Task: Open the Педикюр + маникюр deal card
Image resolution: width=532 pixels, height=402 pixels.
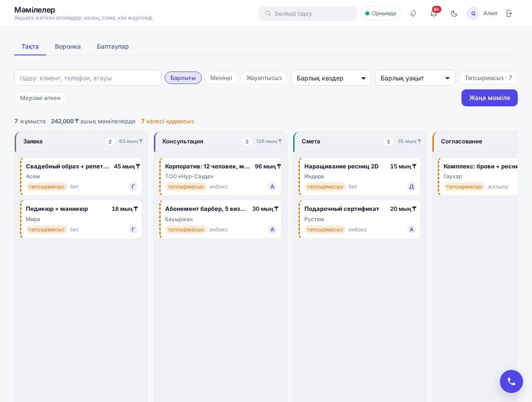Action: [x=81, y=219]
